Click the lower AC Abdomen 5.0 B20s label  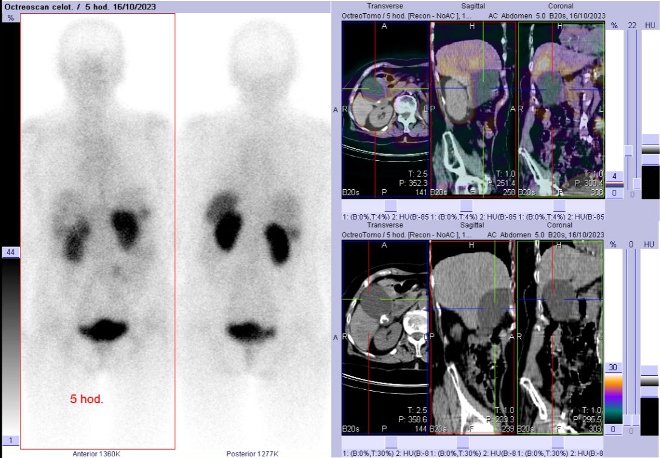click(x=546, y=234)
